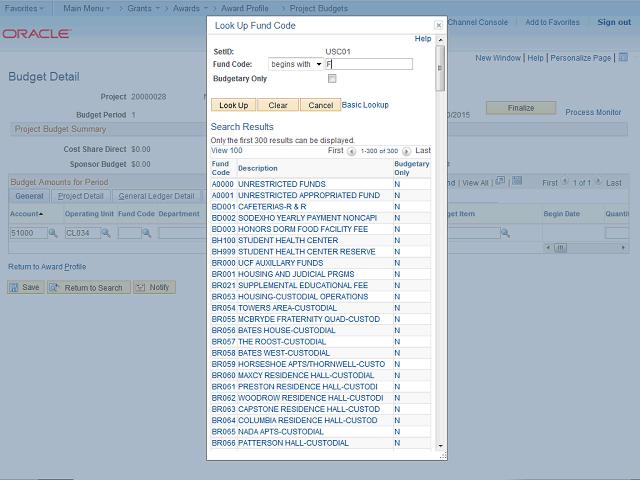Go to previous page of search results
This screenshot has height=480, width=640.
[x=352, y=151]
